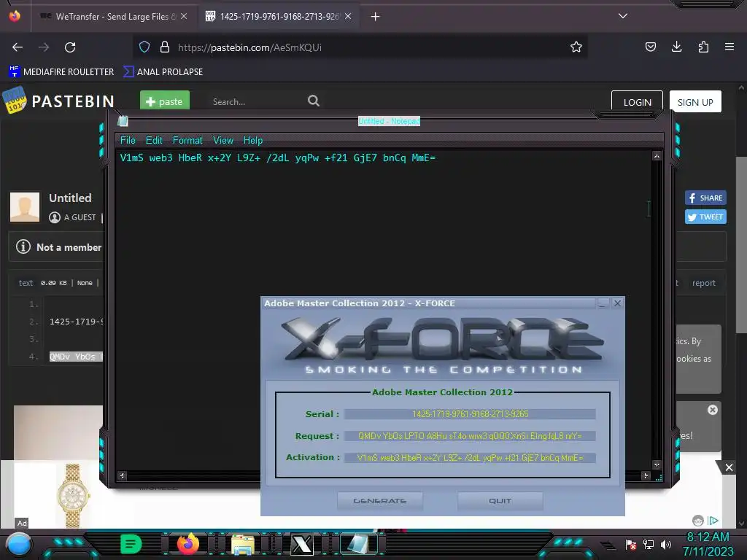Click the padlock site info icon

pos(165,47)
